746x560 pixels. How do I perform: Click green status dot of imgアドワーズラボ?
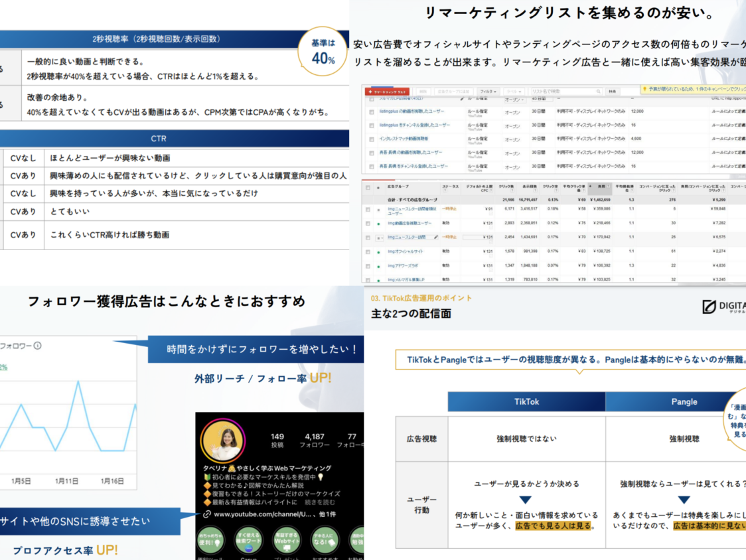379,267
